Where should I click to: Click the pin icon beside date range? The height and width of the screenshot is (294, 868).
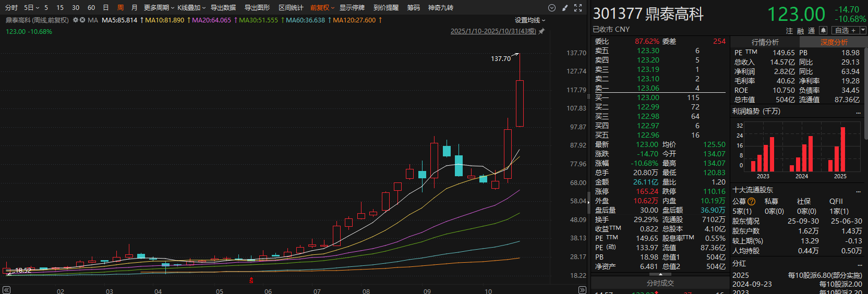(x=541, y=31)
